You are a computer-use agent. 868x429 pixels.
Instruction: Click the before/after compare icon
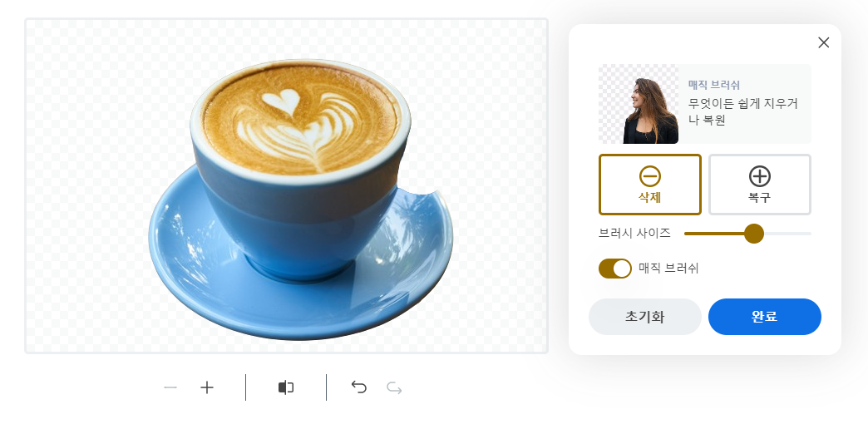point(286,387)
